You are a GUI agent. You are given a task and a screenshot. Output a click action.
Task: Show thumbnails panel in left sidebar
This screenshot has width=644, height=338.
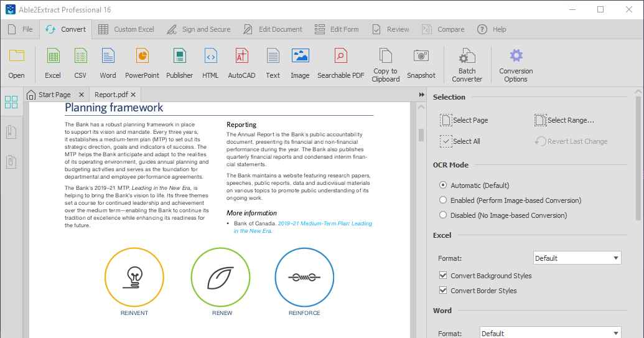(11, 103)
